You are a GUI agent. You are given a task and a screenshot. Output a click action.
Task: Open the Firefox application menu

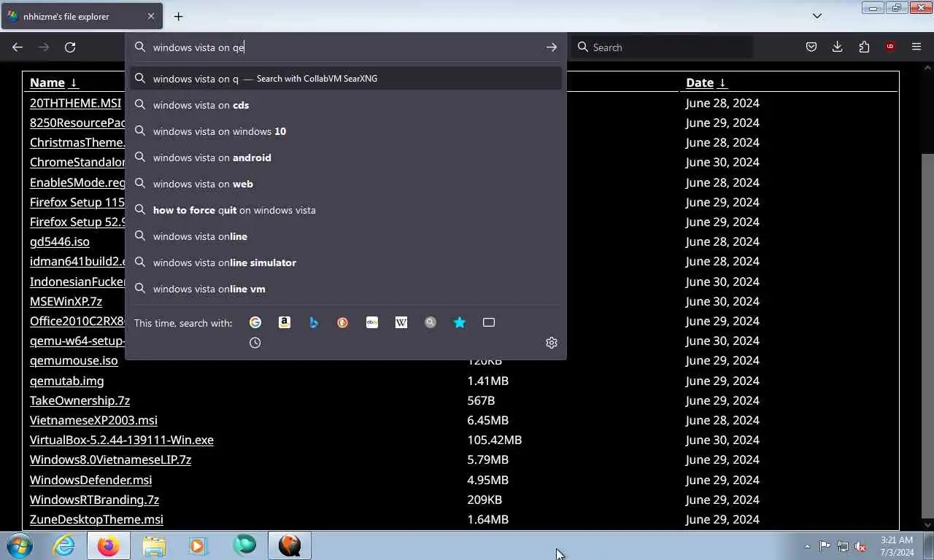point(916,47)
